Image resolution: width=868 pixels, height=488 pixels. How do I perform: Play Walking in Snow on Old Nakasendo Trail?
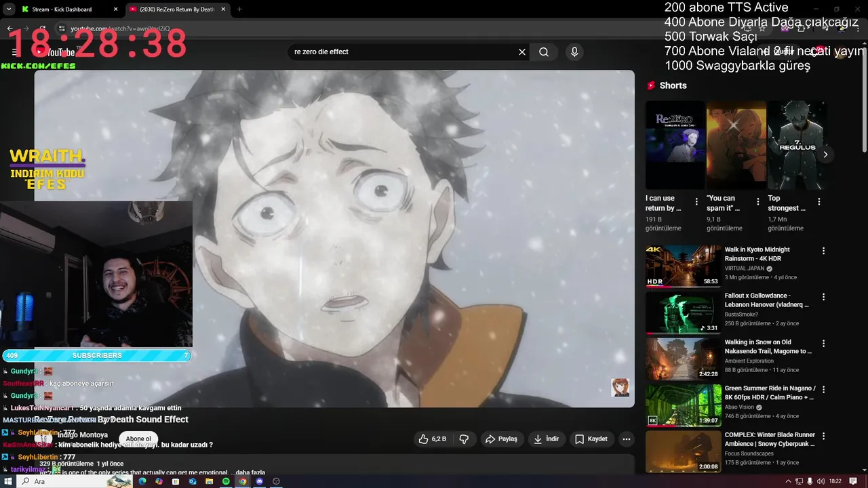684,359
